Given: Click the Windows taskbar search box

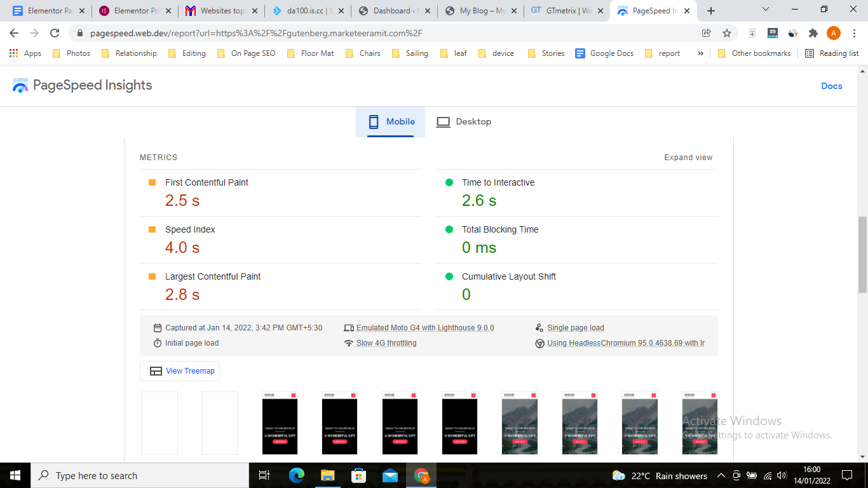Looking at the screenshot, I should (139, 475).
